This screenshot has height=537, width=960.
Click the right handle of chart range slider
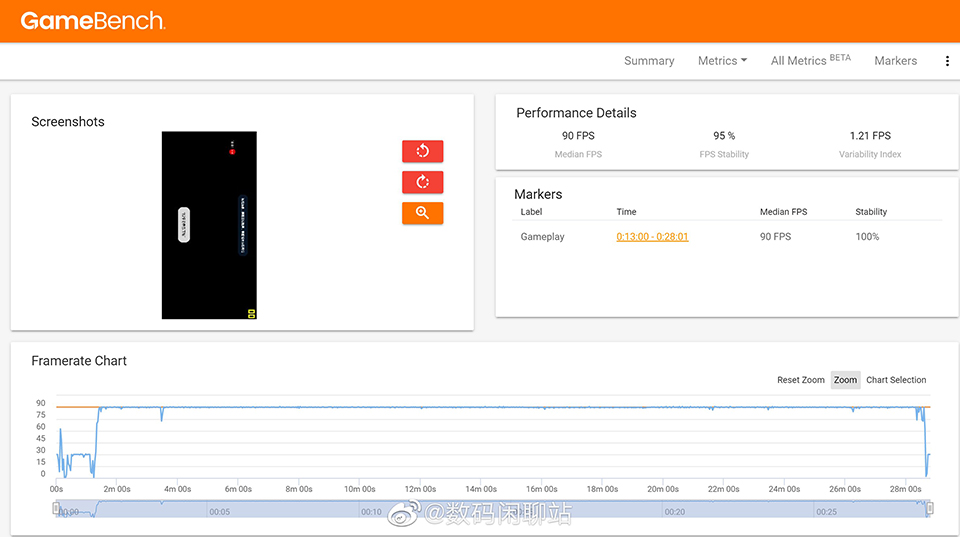[x=929, y=508]
